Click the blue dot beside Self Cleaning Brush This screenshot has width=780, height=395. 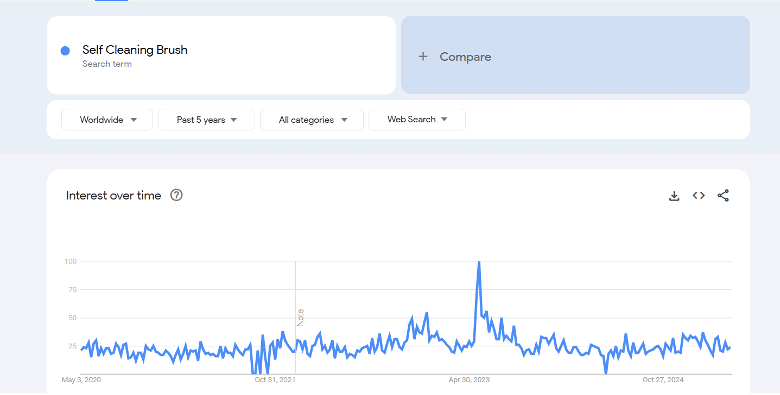click(x=65, y=51)
